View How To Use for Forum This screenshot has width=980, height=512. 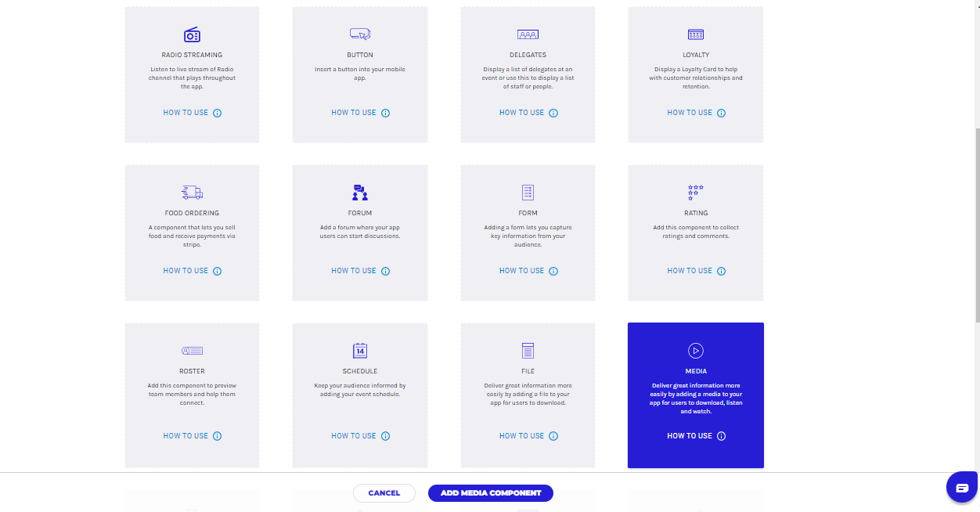pyautogui.click(x=354, y=271)
